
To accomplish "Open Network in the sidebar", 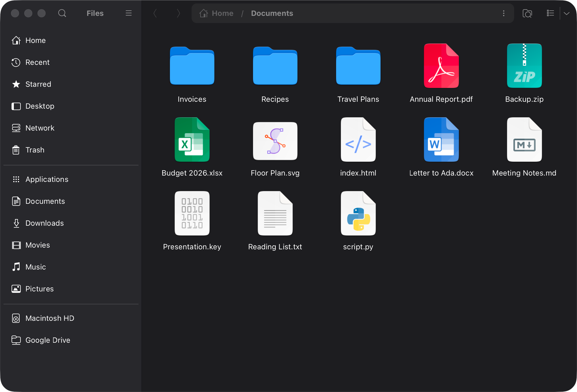I will [71, 128].
